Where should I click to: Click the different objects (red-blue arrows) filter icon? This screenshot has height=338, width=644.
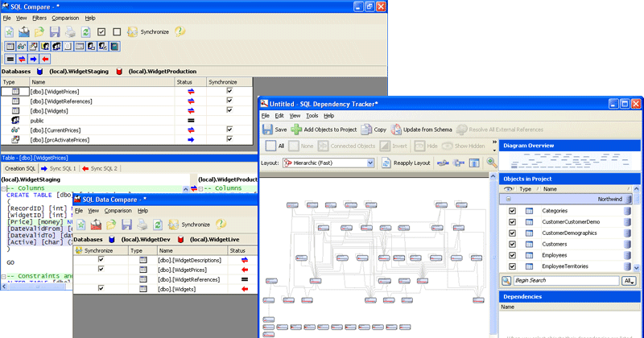point(22,59)
